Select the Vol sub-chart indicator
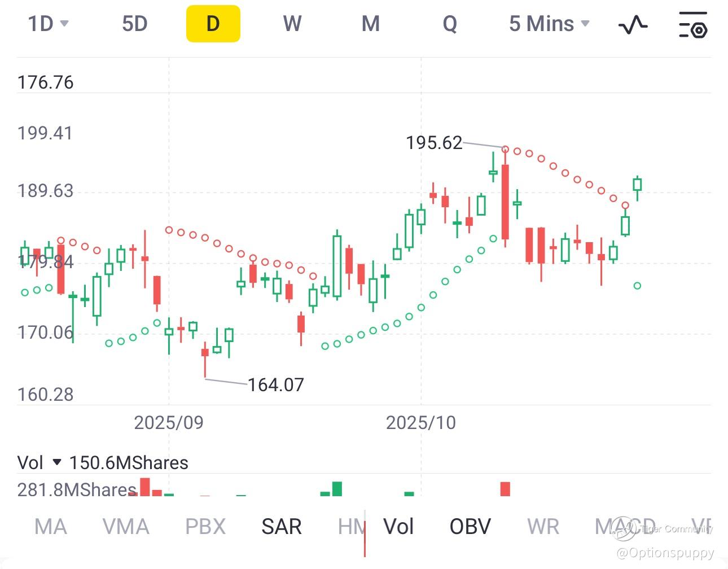728x569 pixels. pos(398,527)
